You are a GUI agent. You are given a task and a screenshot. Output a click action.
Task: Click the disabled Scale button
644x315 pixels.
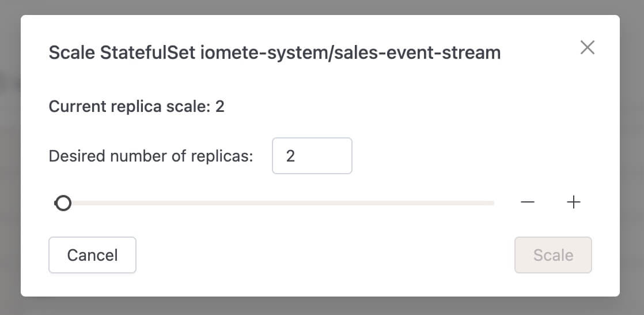(x=553, y=255)
